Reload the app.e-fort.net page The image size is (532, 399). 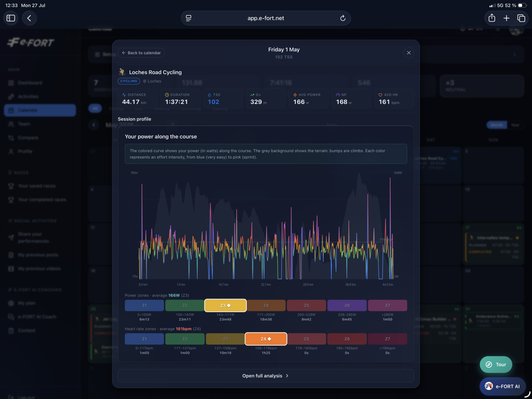[343, 18]
